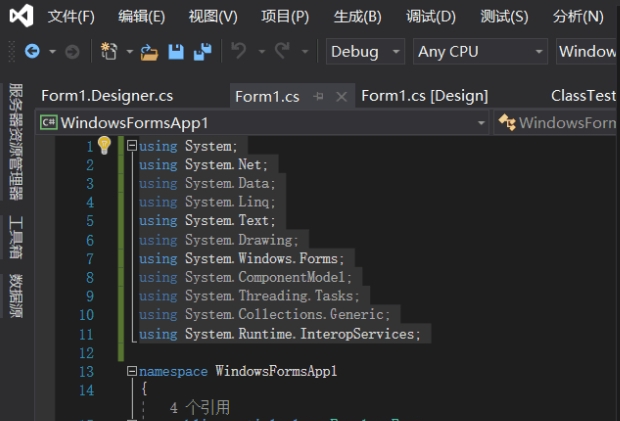
Task: Open the WindowsForm type navigation dropdown
Action: [557, 123]
